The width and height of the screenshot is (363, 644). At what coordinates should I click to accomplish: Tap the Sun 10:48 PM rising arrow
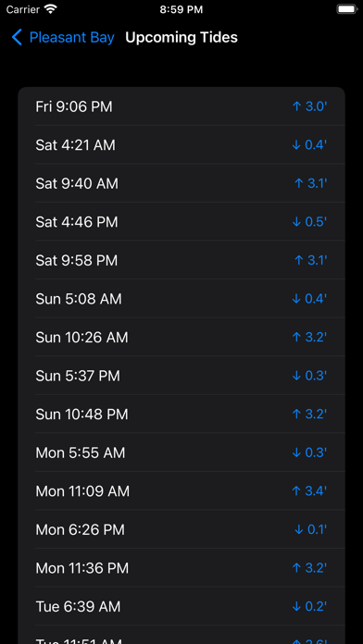[297, 414]
